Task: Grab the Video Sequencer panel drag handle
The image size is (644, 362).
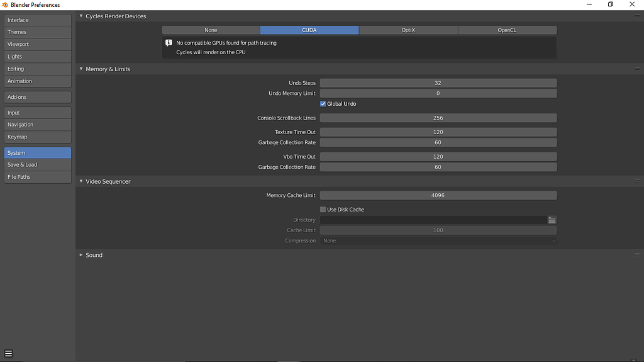Action: [638, 181]
